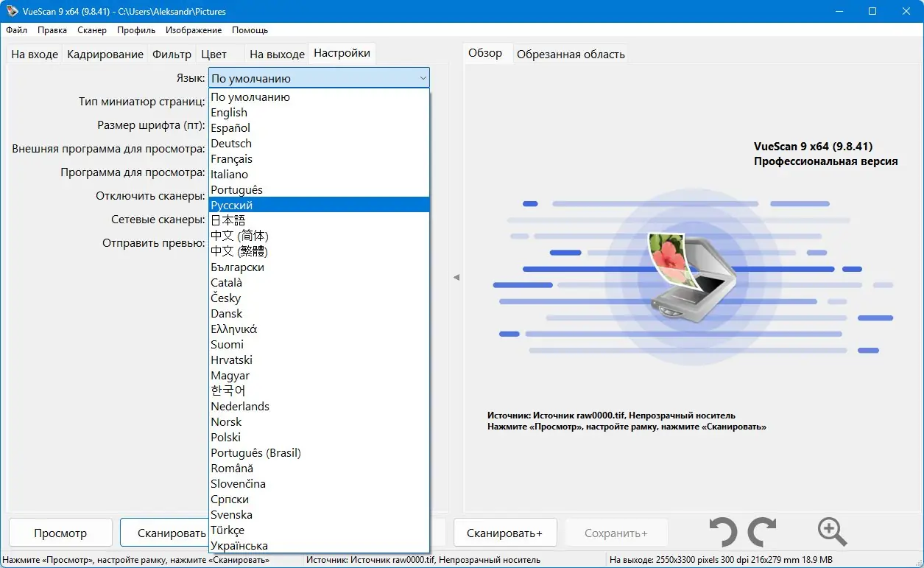Switch to the Кадрирование tab

pyautogui.click(x=105, y=55)
